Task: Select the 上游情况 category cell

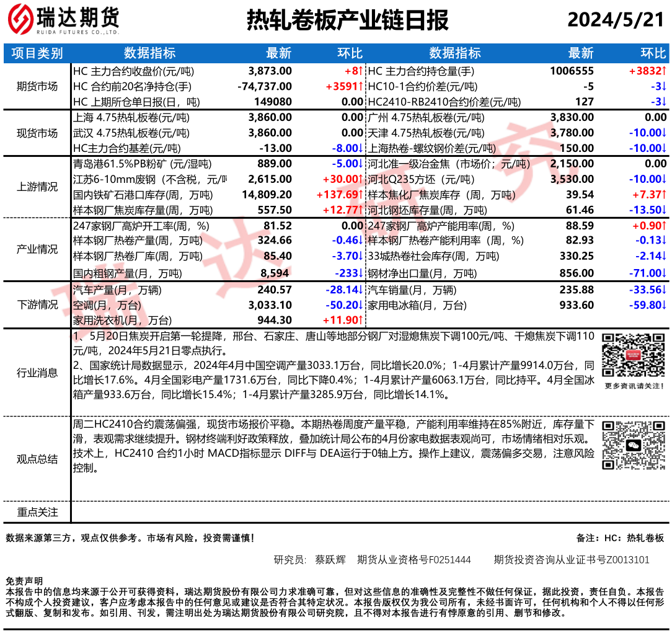Action: (37, 187)
